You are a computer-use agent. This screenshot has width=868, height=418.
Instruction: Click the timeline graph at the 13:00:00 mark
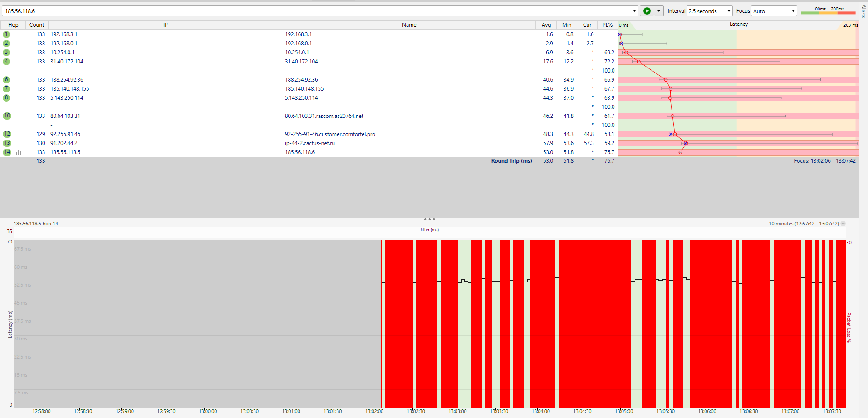(x=208, y=324)
